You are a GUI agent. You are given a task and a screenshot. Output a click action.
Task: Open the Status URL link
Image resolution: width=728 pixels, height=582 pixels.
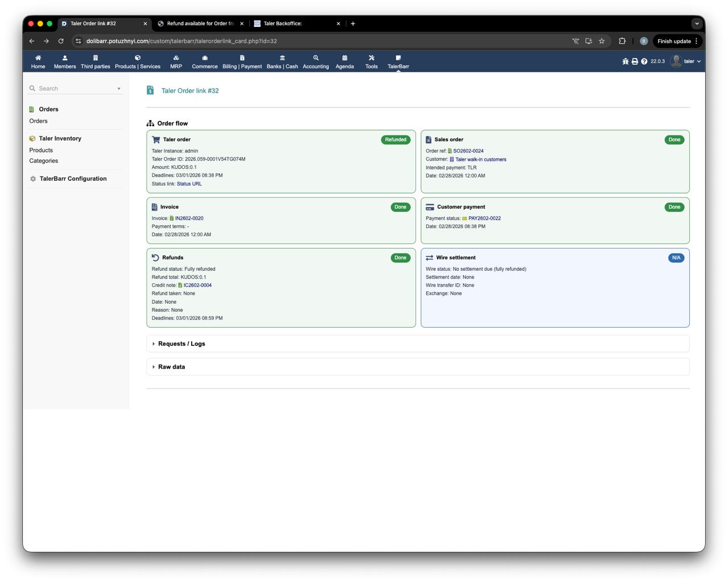[x=189, y=184]
